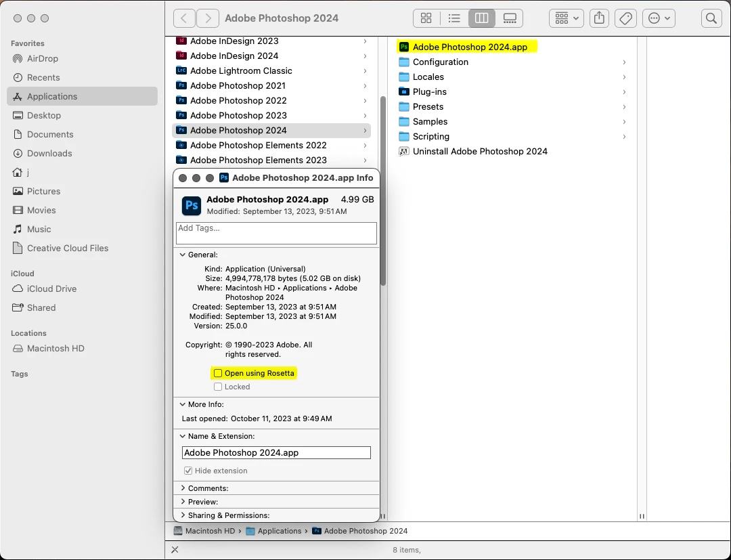
Task: Open the Locales folder
Action: (x=512, y=77)
